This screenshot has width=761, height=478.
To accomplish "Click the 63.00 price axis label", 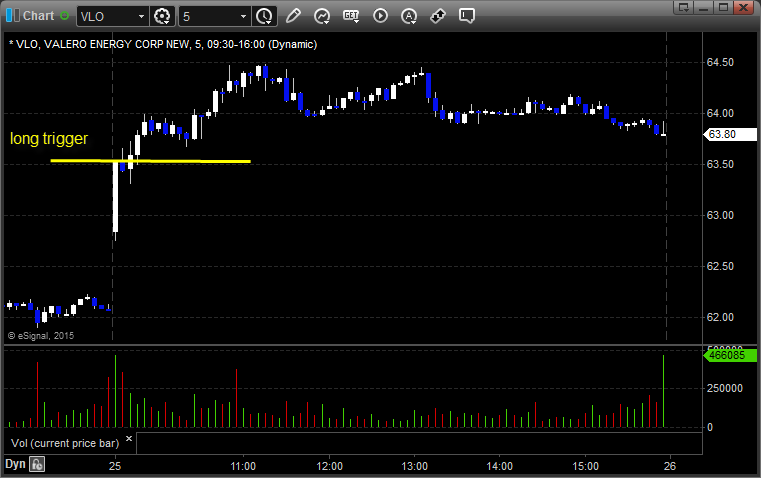I will [x=720, y=215].
